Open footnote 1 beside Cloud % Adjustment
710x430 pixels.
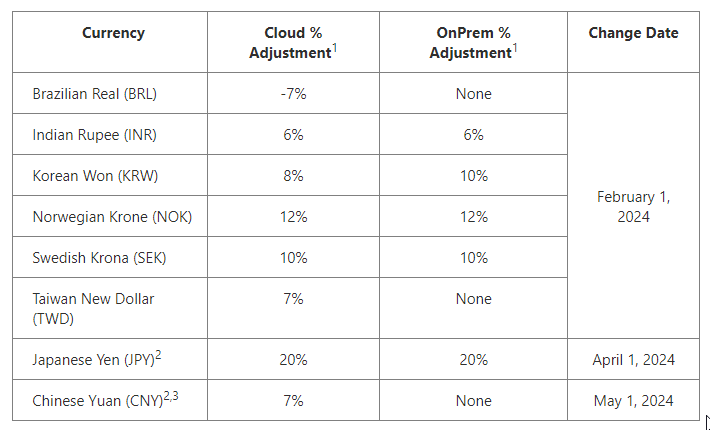point(335,47)
